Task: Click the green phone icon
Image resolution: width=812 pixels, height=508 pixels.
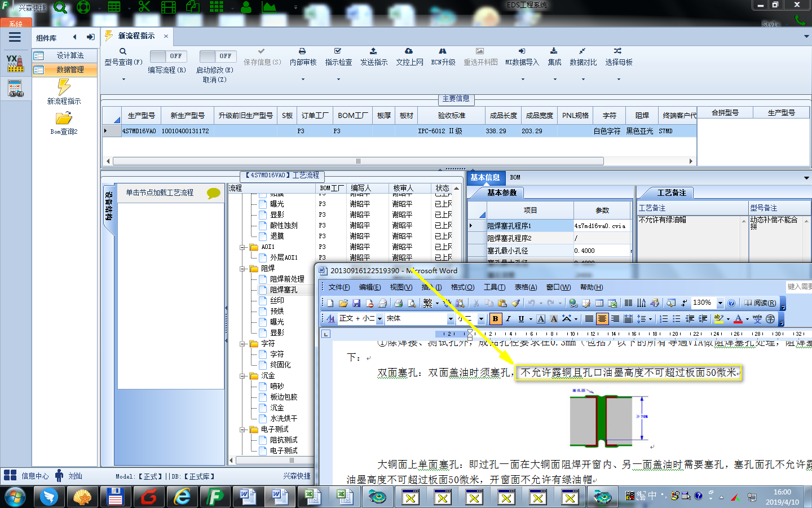Action: [800, 20]
